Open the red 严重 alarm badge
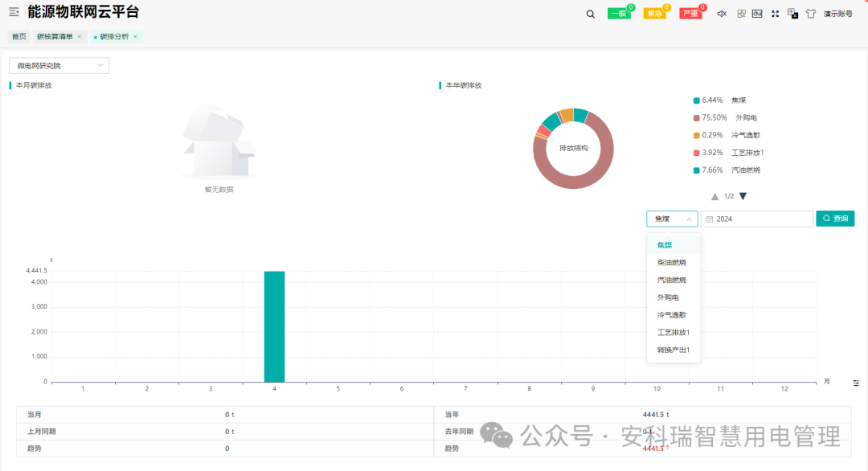The image size is (868, 471). [x=691, y=14]
